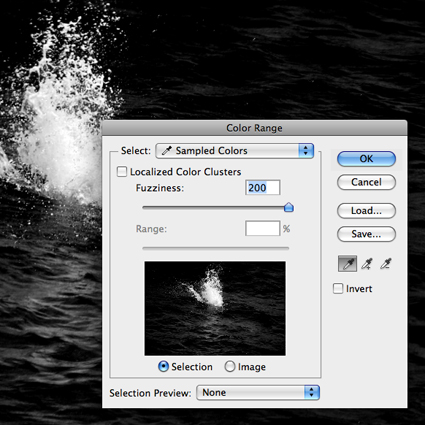This screenshot has width=425, height=425.
Task: Click the Range percentage field
Action: [x=263, y=229]
